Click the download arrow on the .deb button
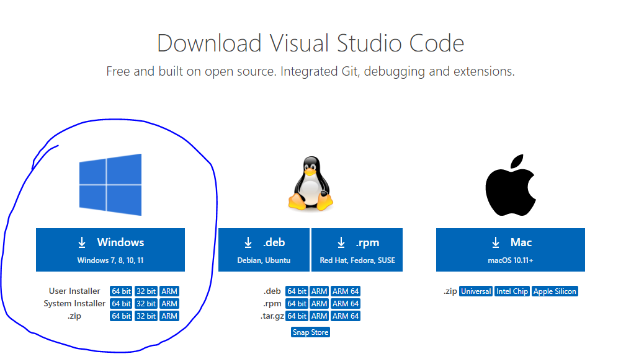Viewport: 644px width, 359px height. 248,242
